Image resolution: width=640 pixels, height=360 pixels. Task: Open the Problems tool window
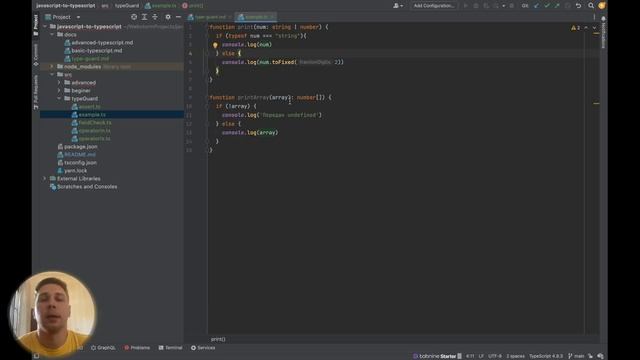point(137,348)
